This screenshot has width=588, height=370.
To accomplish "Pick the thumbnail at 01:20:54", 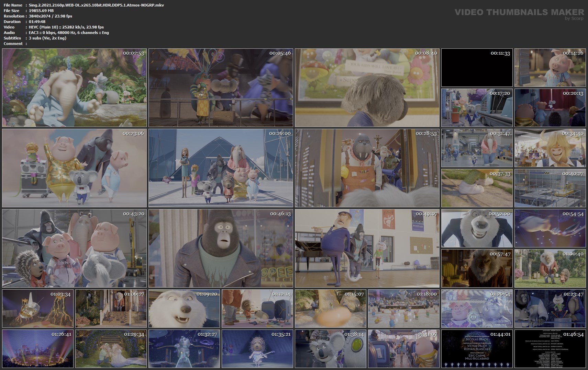I will tap(477, 309).
